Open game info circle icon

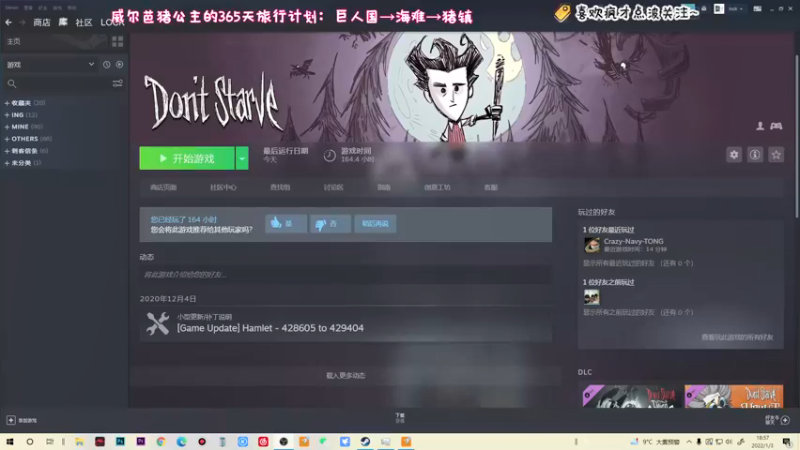point(755,155)
